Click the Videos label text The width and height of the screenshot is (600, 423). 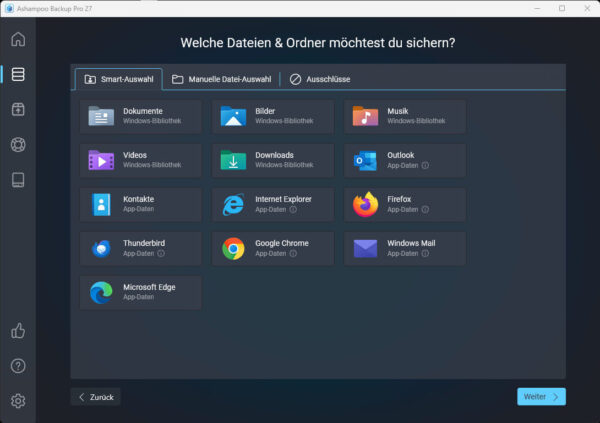pyautogui.click(x=135, y=155)
